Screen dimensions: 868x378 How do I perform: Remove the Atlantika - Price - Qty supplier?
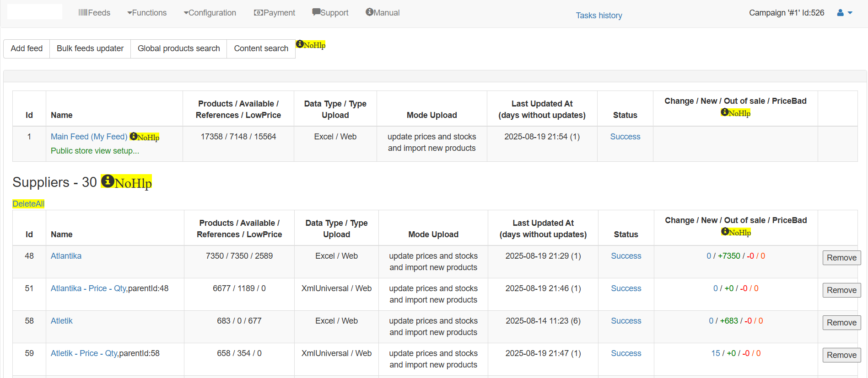coord(841,290)
